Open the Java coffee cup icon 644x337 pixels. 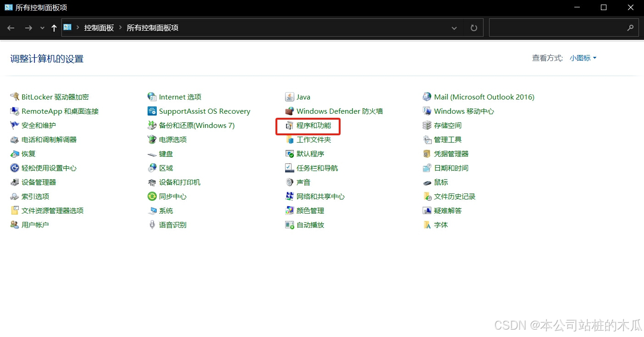click(x=289, y=97)
